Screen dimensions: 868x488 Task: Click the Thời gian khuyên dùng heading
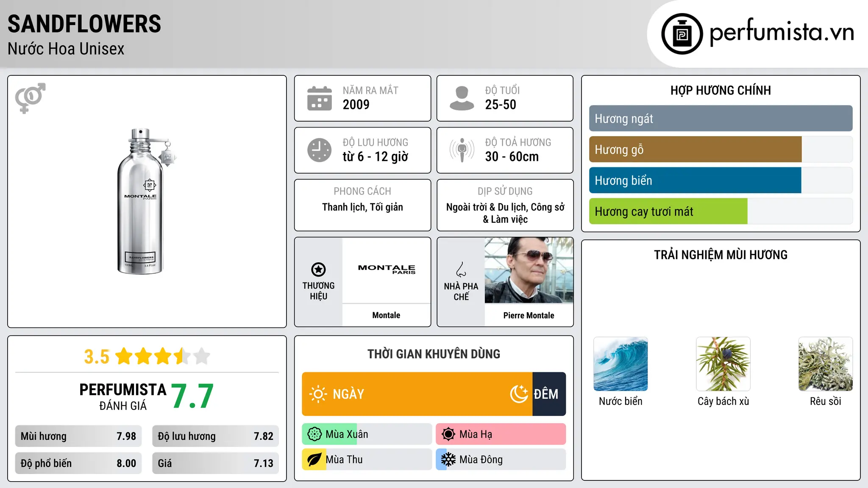click(434, 354)
